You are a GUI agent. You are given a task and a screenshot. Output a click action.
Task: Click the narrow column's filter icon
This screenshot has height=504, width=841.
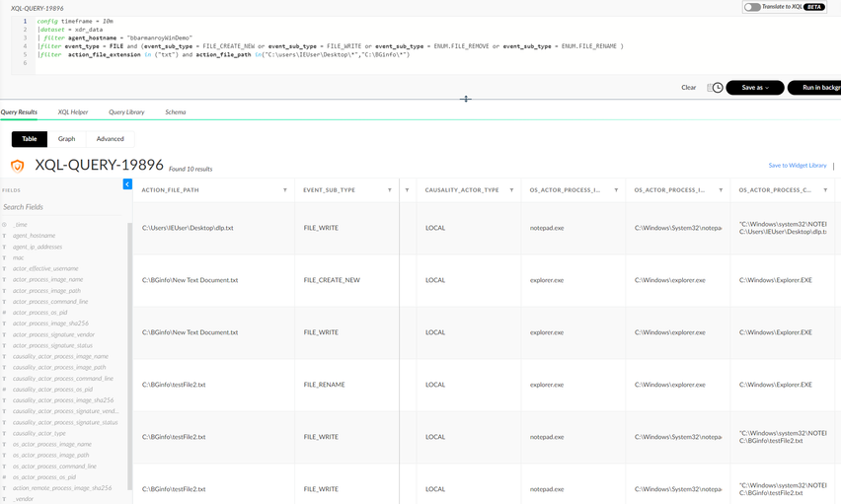tap(407, 190)
